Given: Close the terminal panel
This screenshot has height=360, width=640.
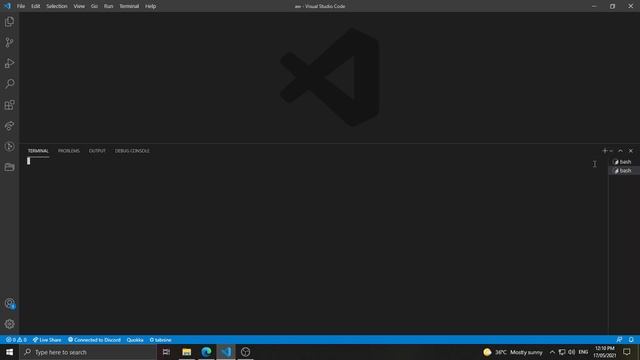Looking at the screenshot, I should [x=631, y=151].
